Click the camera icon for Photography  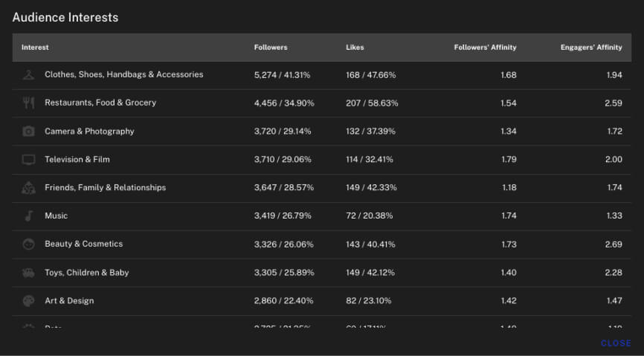point(28,131)
